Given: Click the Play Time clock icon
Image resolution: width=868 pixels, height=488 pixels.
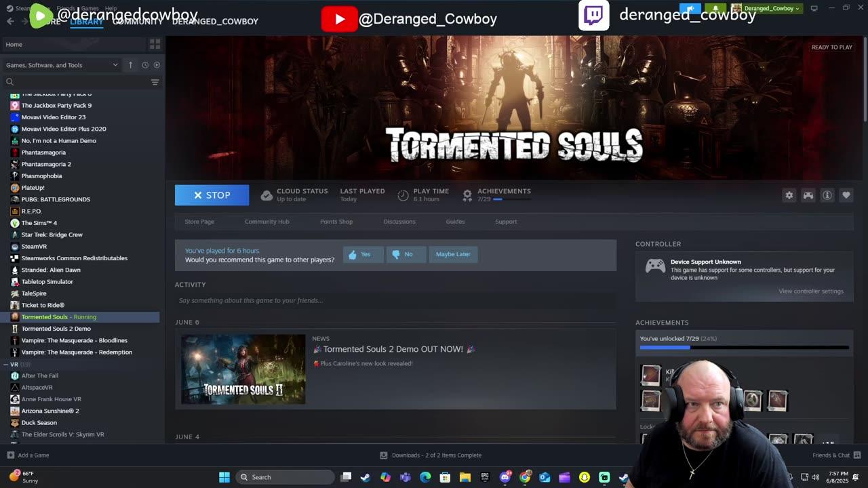Looking at the screenshot, I should [403, 195].
